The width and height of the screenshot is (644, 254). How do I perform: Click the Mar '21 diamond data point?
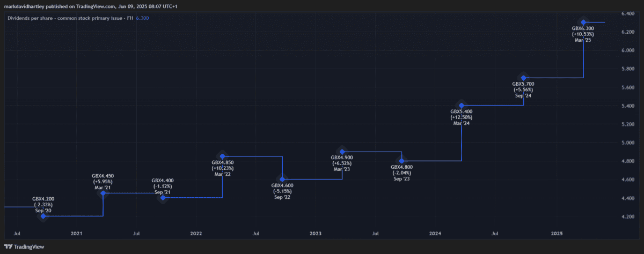click(x=103, y=193)
